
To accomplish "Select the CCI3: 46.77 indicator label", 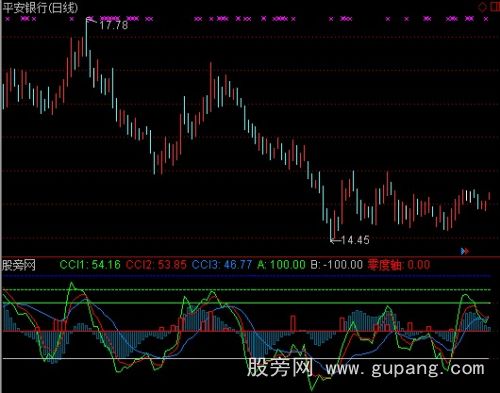I will (222, 265).
